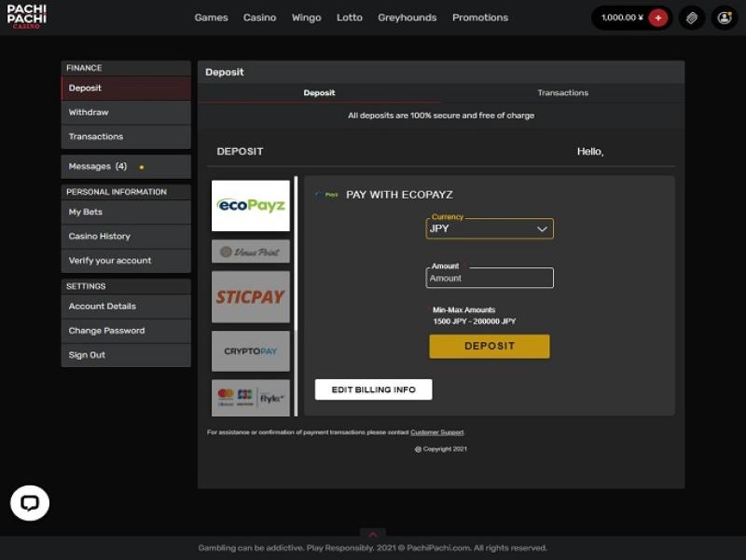Open the user profile avatar icon

(x=724, y=18)
